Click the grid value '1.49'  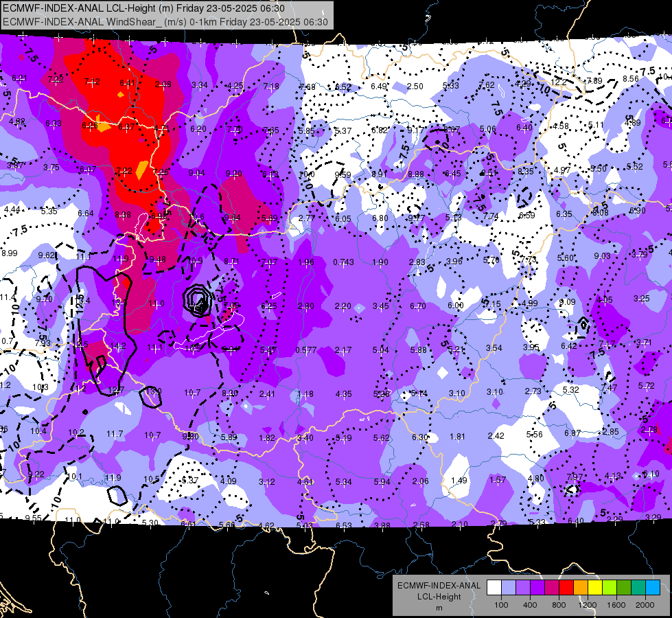(x=459, y=481)
